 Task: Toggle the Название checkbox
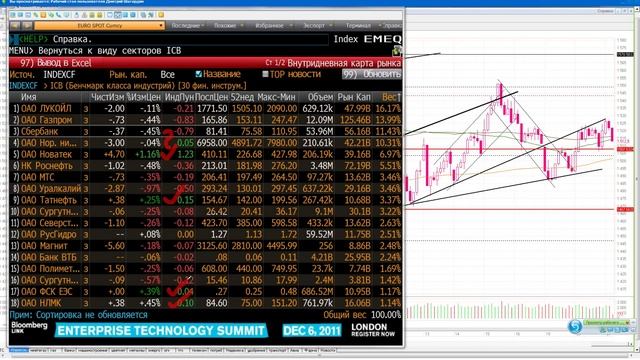click(x=198, y=74)
